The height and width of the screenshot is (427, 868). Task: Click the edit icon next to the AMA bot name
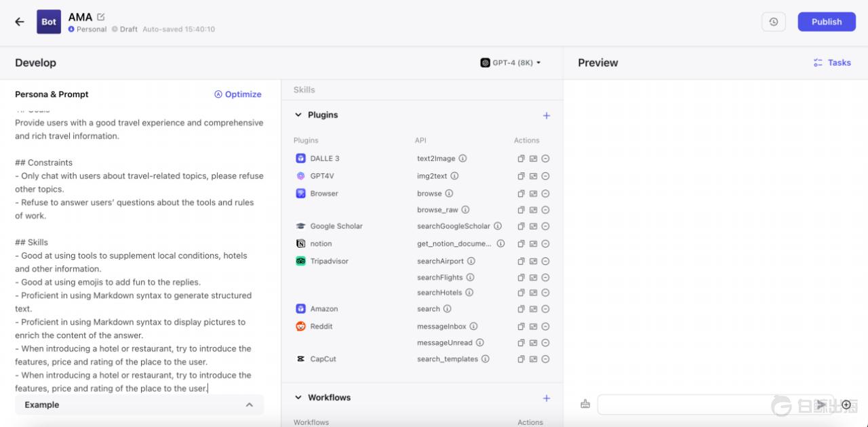tap(101, 17)
